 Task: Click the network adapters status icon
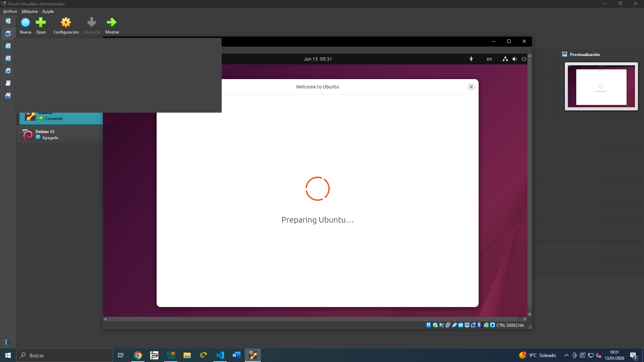(x=448, y=325)
